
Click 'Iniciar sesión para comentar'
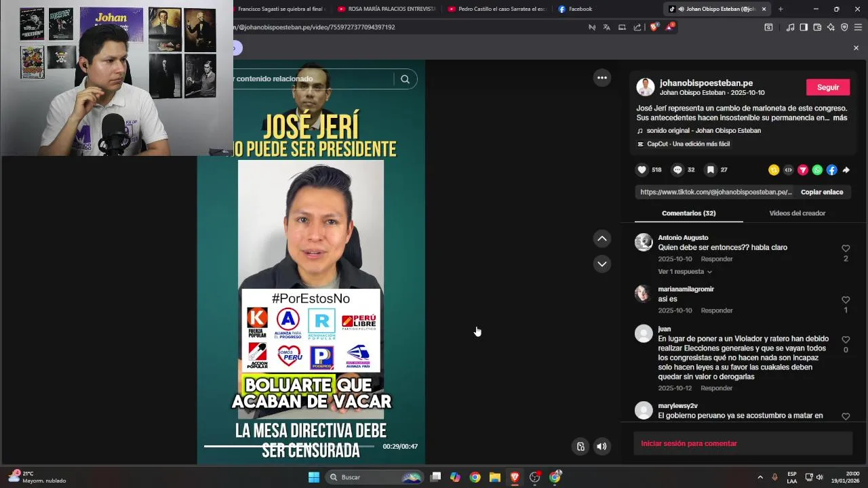[689, 443]
